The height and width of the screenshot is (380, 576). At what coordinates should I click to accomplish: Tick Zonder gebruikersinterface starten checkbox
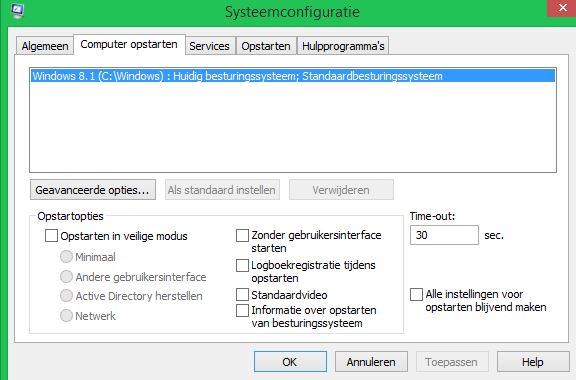[x=242, y=236]
